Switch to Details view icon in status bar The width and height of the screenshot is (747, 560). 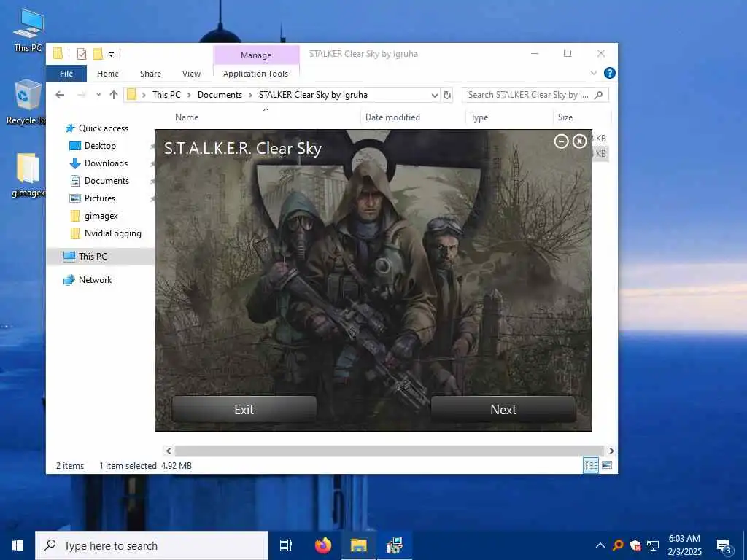tap(591, 465)
